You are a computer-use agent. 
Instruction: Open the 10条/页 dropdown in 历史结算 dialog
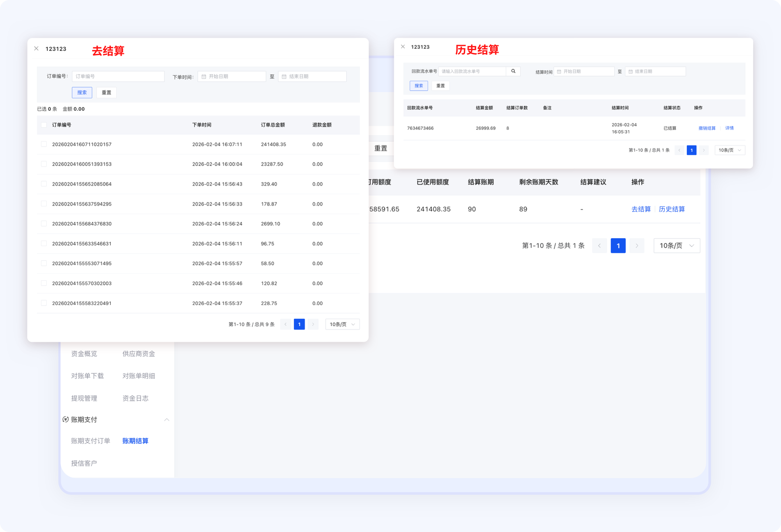pos(730,150)
